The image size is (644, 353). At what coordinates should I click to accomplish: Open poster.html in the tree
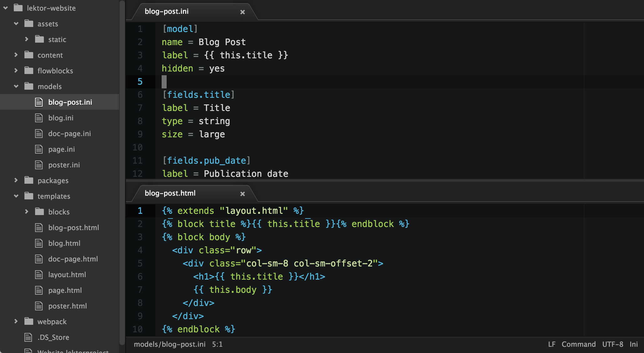point(67,306)
